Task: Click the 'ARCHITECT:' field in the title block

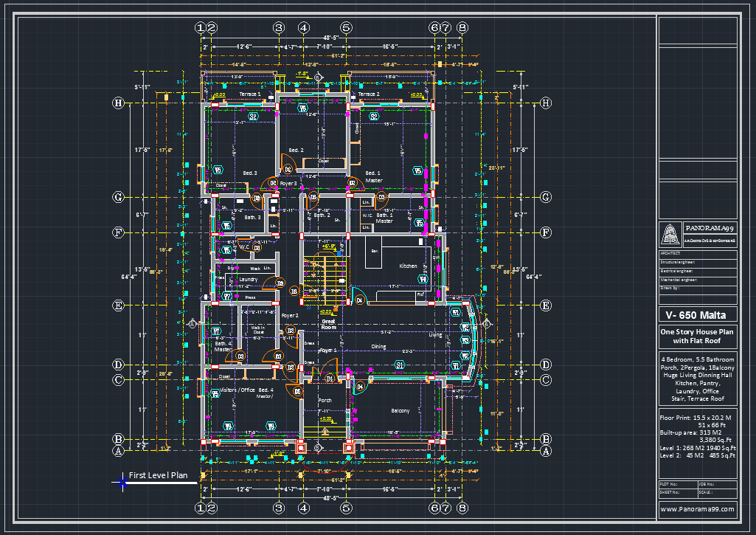Action: [698, 254]
